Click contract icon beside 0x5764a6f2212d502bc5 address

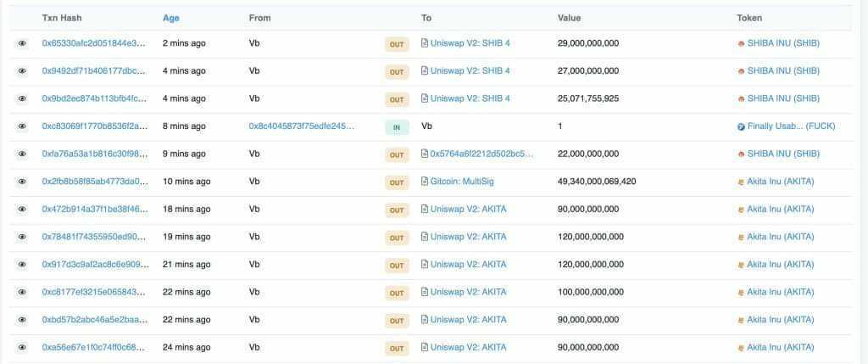pyautogui.click(x=425, y=154)
